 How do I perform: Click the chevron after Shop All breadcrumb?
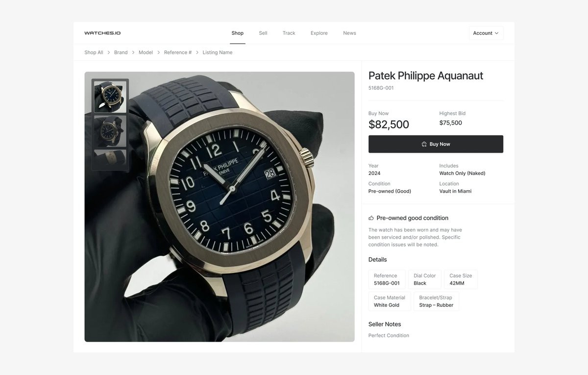(109, 52)
